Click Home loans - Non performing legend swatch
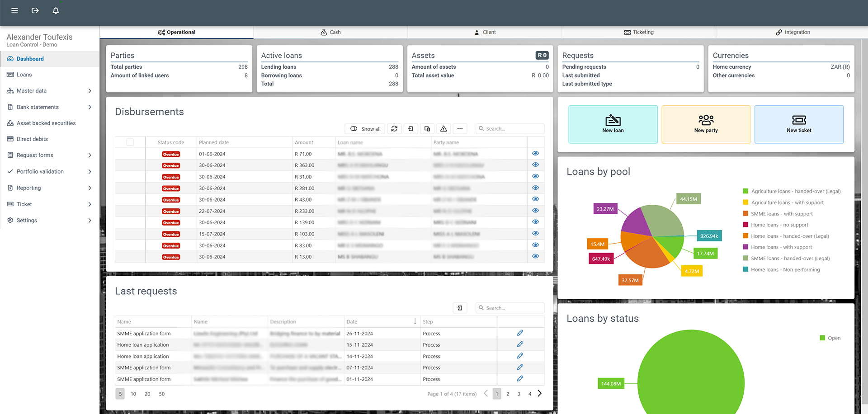The height and width of the screenshot is (414, 868). click(x=745, y=269)
